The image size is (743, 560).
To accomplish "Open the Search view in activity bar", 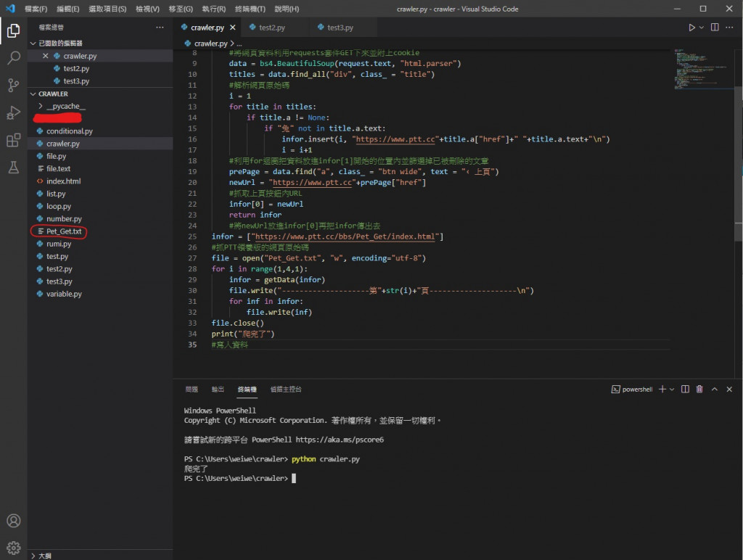I will 13,58.
